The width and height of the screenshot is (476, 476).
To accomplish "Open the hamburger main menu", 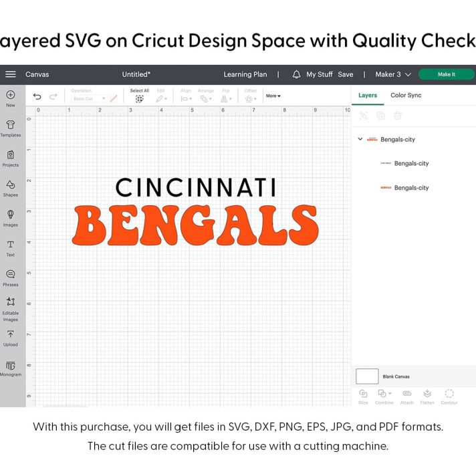I will 11,74.
